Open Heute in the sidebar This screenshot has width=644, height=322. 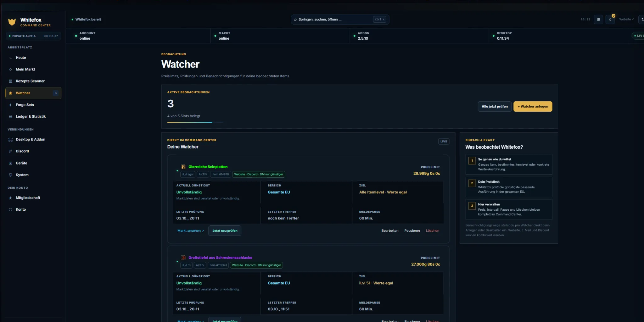click(33, 58)
